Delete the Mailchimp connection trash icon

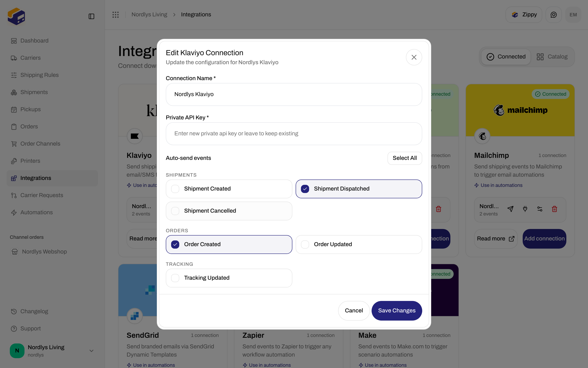554,209
